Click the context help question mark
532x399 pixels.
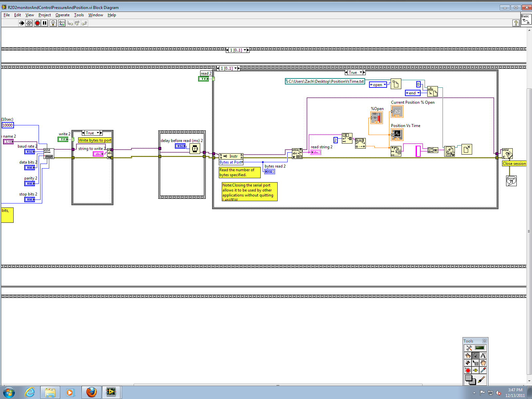click(516, 23)
